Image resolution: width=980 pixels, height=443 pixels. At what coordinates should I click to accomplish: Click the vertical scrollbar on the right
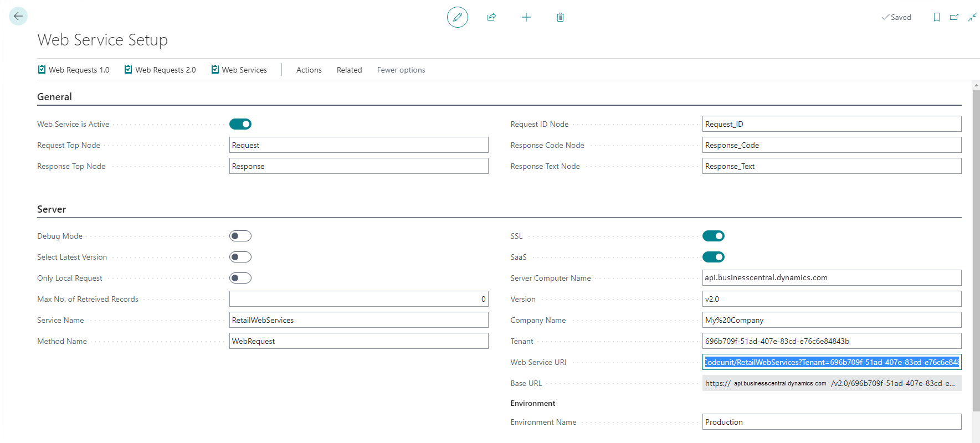976,249
